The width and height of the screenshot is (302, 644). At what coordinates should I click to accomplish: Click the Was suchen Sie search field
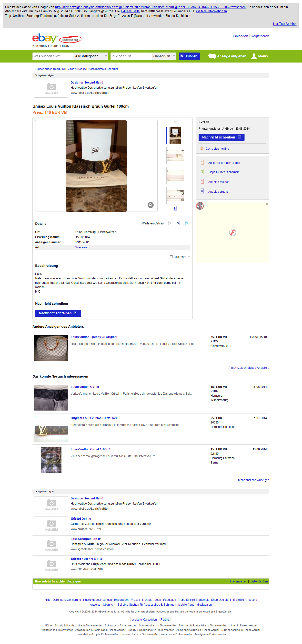click(x=53, y=56)
